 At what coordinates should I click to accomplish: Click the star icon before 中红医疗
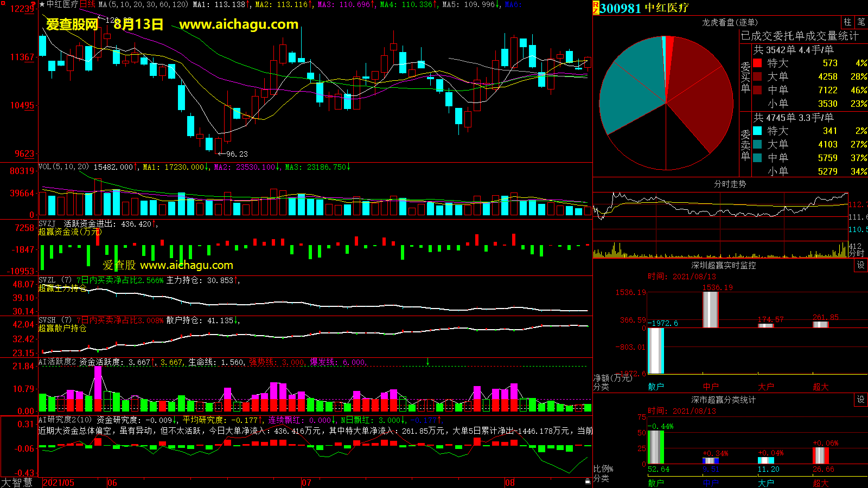[42, 4]
